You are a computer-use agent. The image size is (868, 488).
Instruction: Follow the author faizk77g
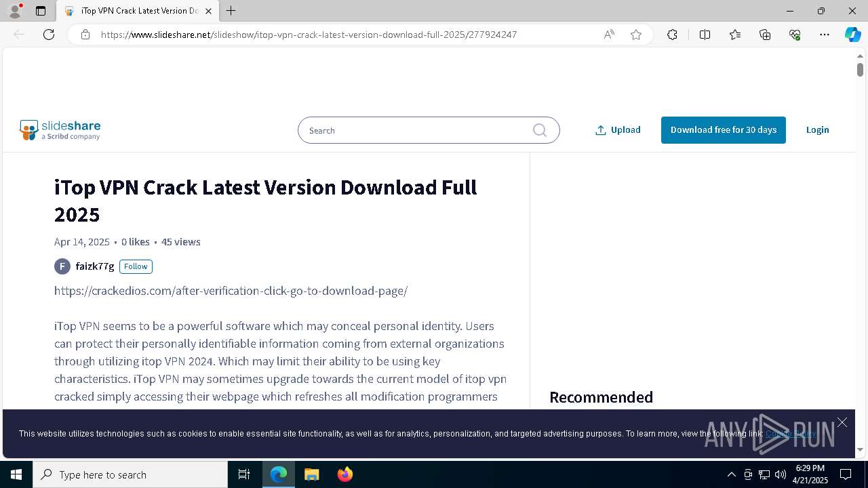click(136, 266)
